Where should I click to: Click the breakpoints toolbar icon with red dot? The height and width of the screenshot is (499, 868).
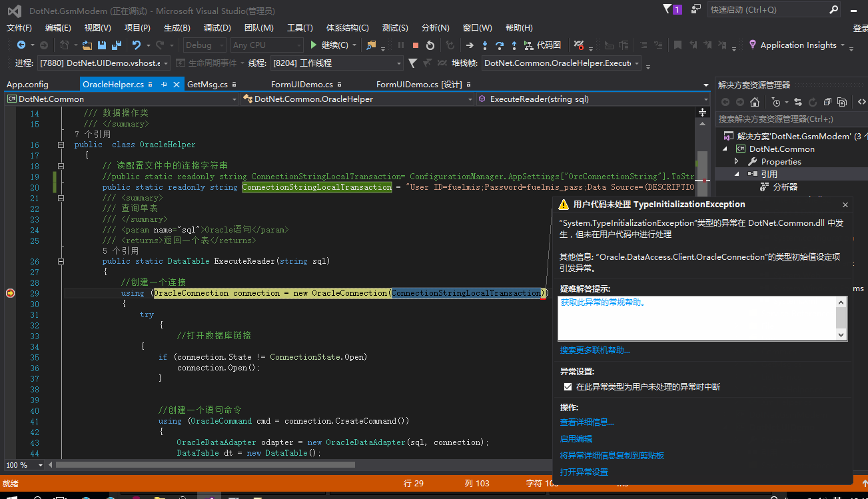coord(580,45)
